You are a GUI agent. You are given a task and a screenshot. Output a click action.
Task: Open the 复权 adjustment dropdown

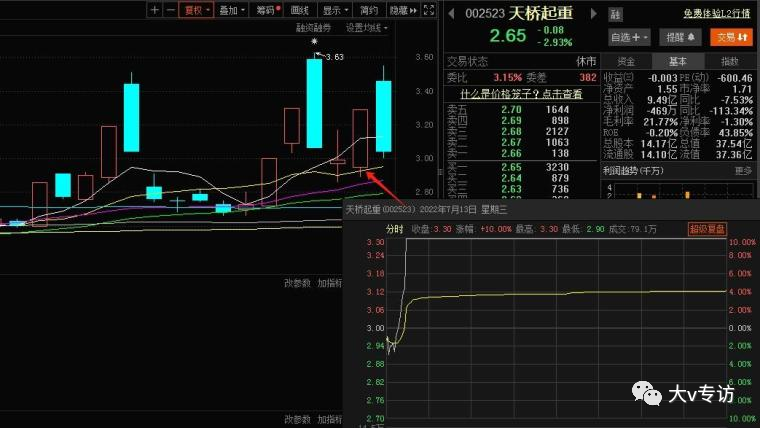coord(196,10)
